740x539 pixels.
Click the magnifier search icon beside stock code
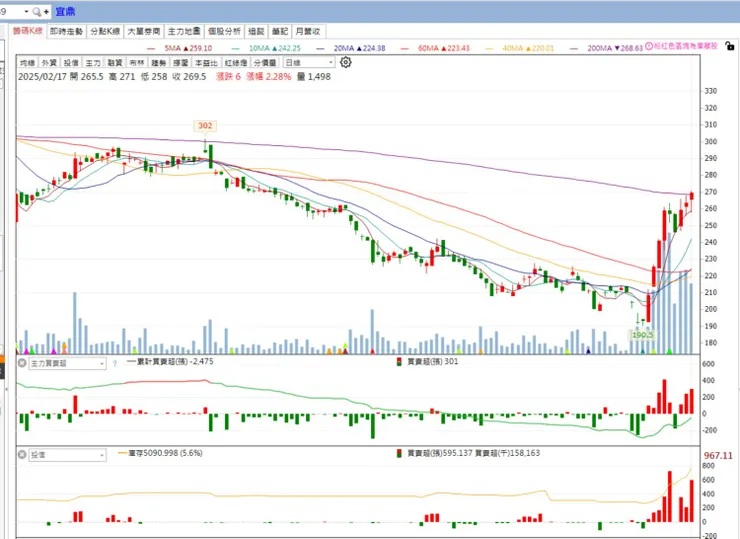(36, 12)
